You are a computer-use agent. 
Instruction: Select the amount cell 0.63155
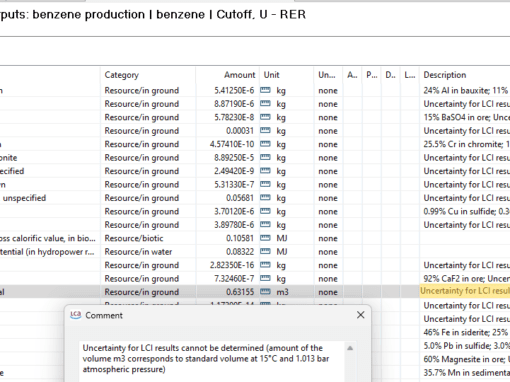pos(228,292)
